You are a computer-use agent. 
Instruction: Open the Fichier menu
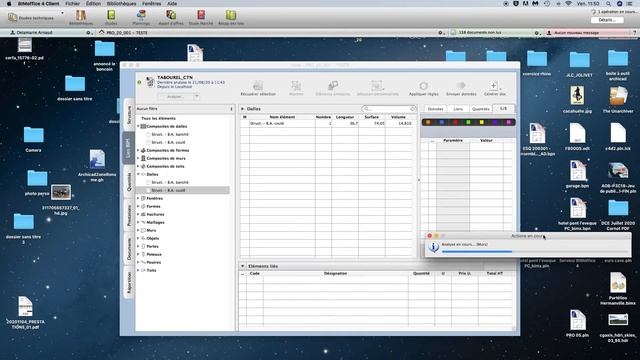(x=73, y=4)
